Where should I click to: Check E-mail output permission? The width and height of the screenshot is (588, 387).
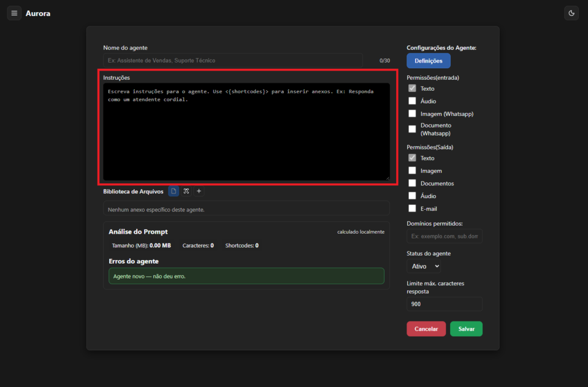(x=412, y=208)
